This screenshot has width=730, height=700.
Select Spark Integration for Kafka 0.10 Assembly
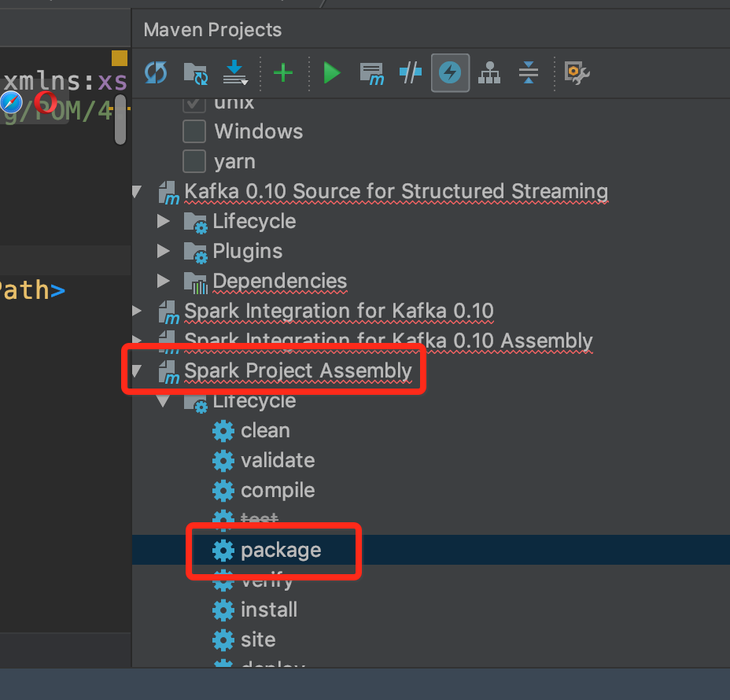[389, 341]
